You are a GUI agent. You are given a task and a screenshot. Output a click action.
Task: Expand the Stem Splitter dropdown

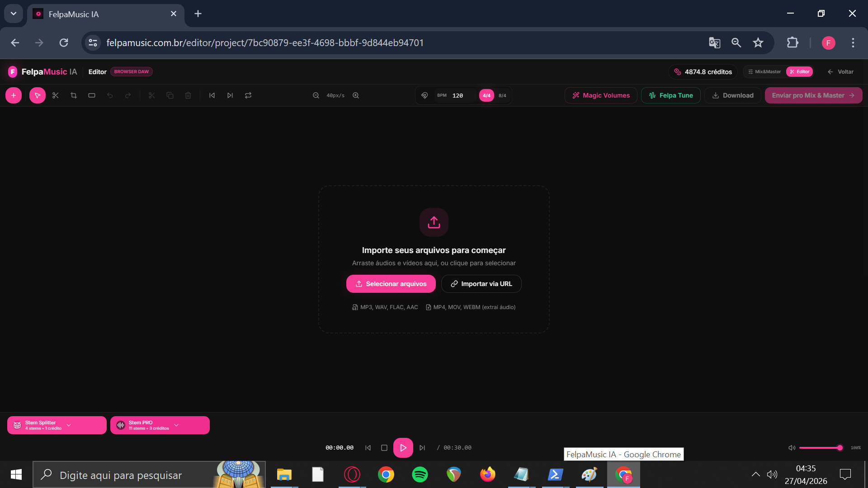pyautogui.click(x=68, y=425)
